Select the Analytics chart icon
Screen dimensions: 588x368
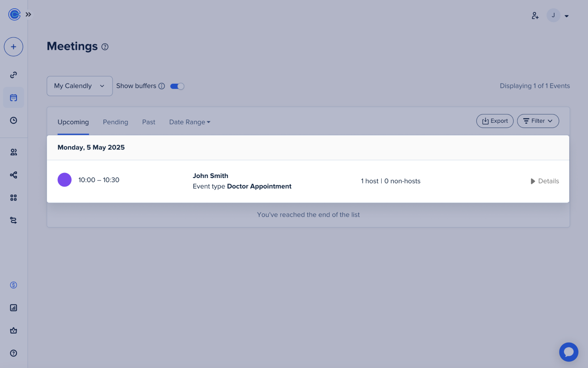[x=13, y=307]
